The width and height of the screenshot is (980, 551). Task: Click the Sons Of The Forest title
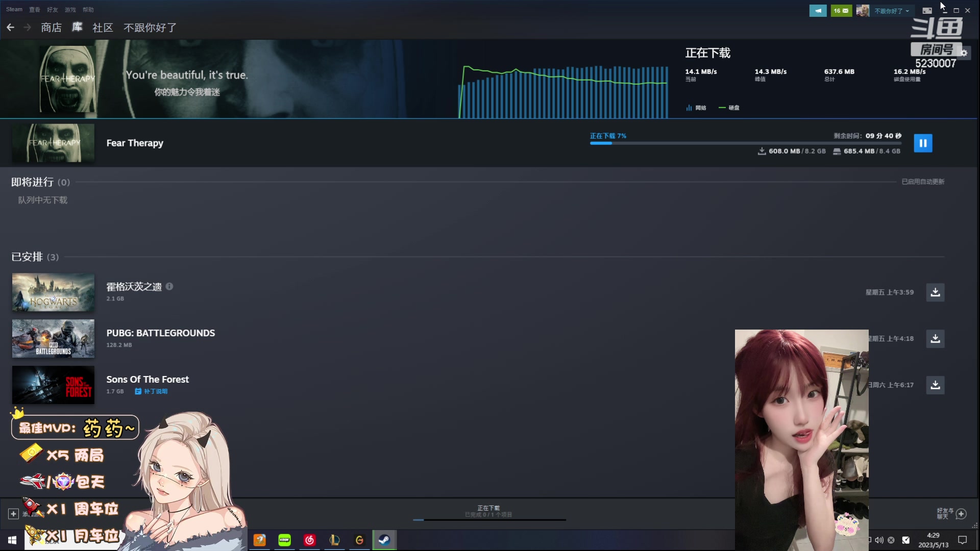point(148,380)
